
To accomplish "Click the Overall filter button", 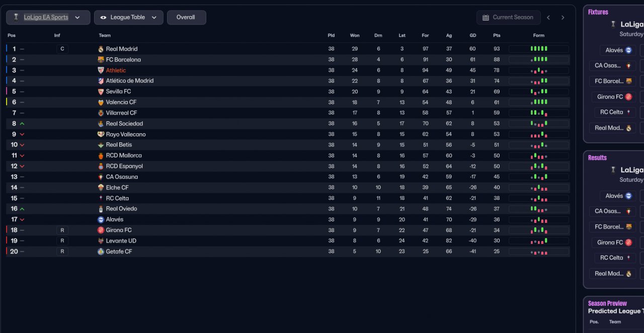I will pos(186,18).
